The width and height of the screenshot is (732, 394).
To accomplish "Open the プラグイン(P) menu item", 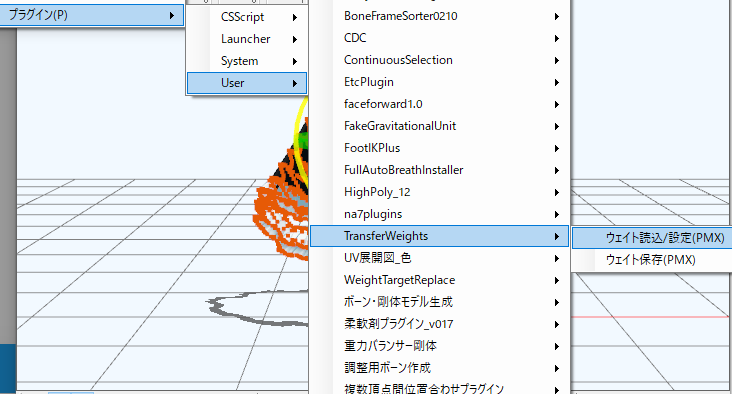I will pyautogui.click(x=92, y=15).
